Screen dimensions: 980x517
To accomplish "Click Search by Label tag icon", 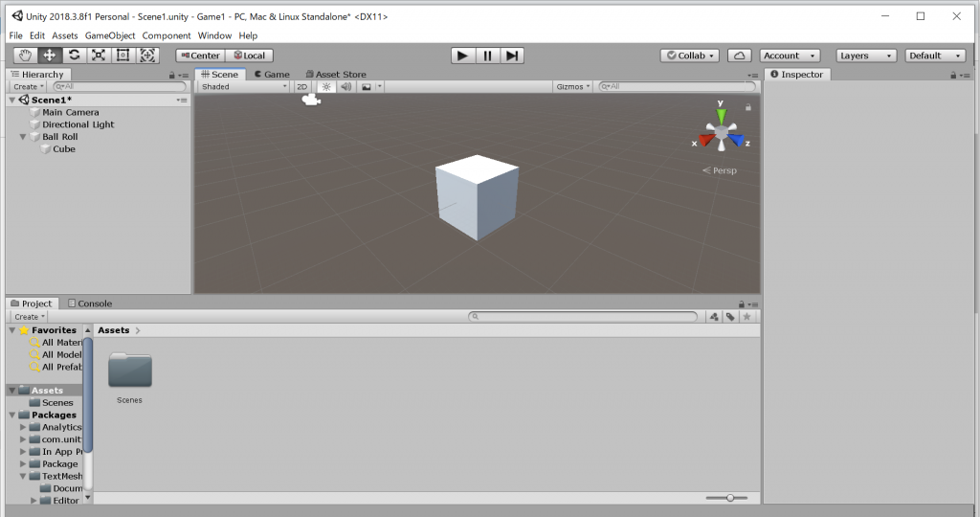I will pos(730,317).
